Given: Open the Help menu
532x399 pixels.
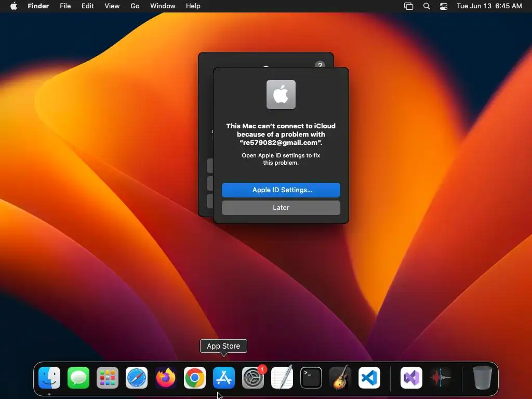Looking at the screenshot, I should pos(193,6).
